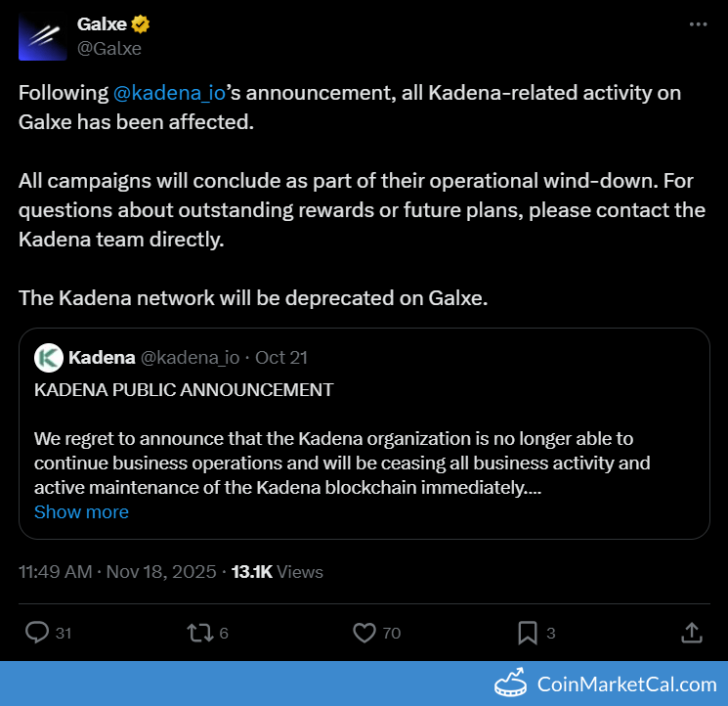Click the share upload icon
The height and width of the screenshot is (706, 728).
click(691, 633)
